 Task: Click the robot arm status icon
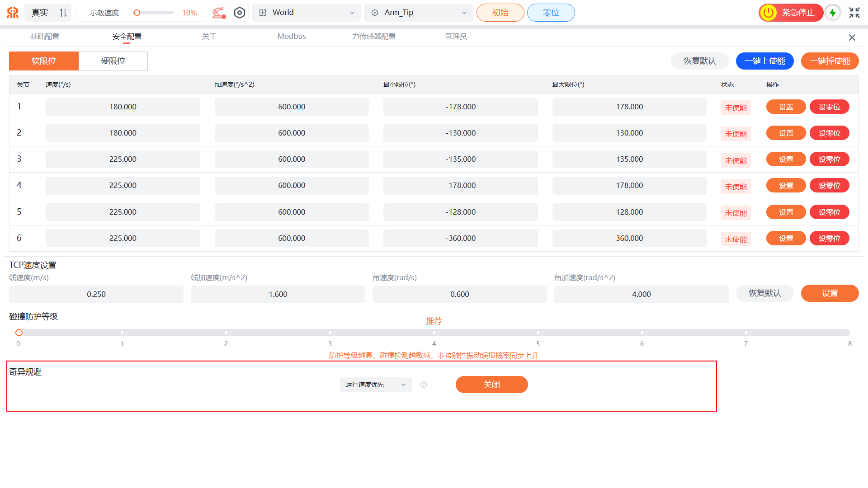click(219, 13)
